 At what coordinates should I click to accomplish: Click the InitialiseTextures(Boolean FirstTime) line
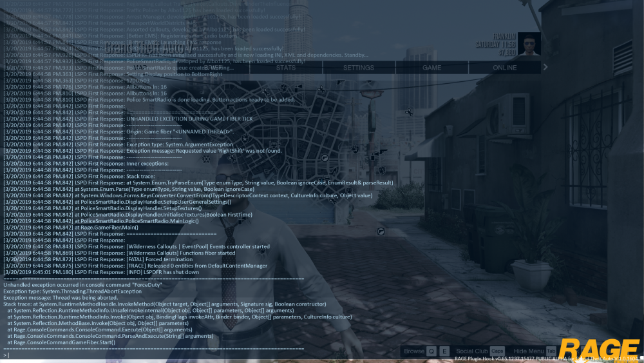[x=128, y=215]
